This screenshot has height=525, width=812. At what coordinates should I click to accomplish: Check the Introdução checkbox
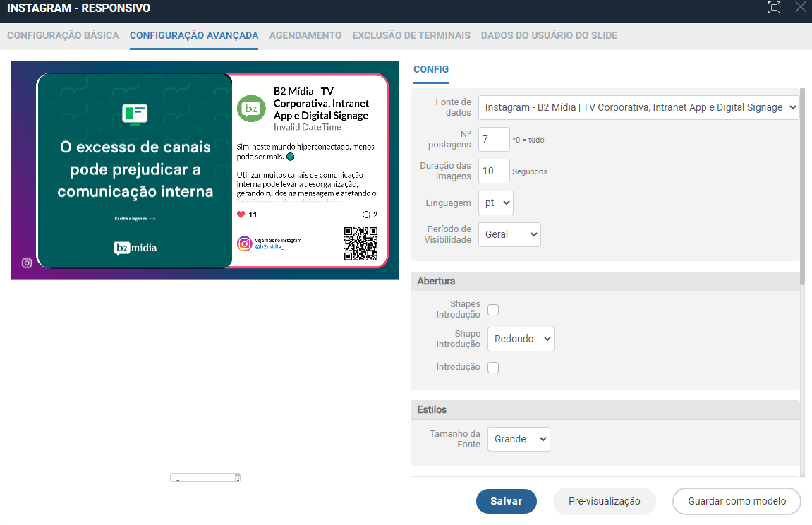(x=493, y=368)
